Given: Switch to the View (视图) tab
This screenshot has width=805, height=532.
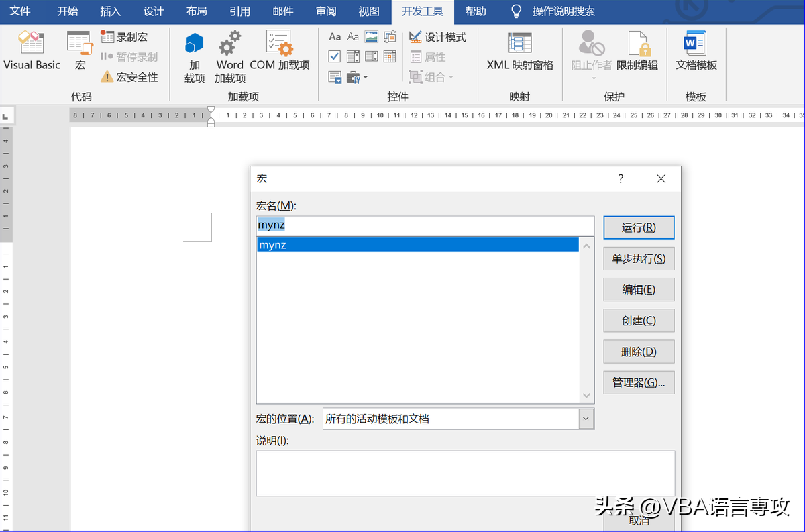Looking at the screenshot, I should (x=369, y=11).
